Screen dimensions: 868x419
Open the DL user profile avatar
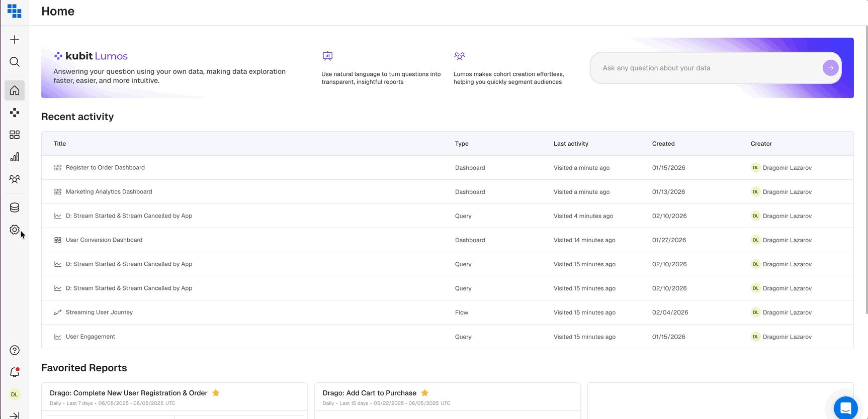point(15,394)
